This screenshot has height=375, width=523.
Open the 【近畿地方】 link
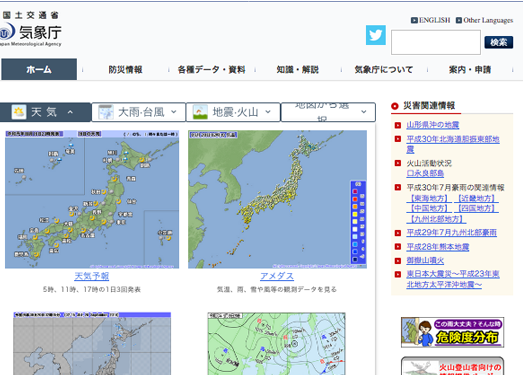(476, 198)
